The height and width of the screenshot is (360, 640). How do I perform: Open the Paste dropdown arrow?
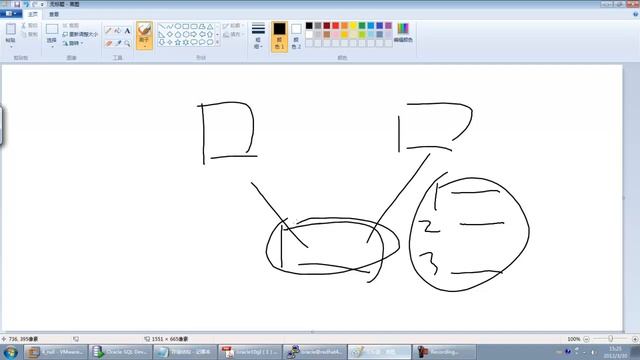[11, 46]
